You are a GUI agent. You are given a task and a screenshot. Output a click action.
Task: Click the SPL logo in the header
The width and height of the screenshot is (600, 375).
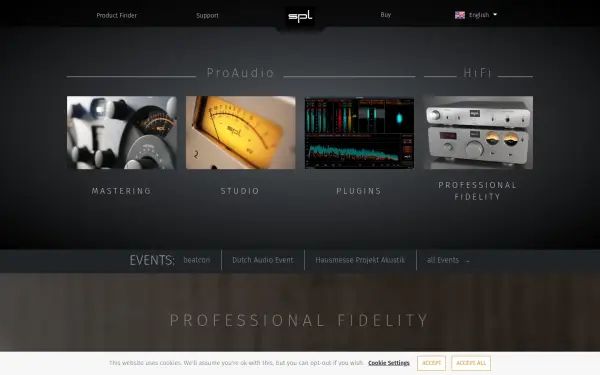[x=300, y=16]
